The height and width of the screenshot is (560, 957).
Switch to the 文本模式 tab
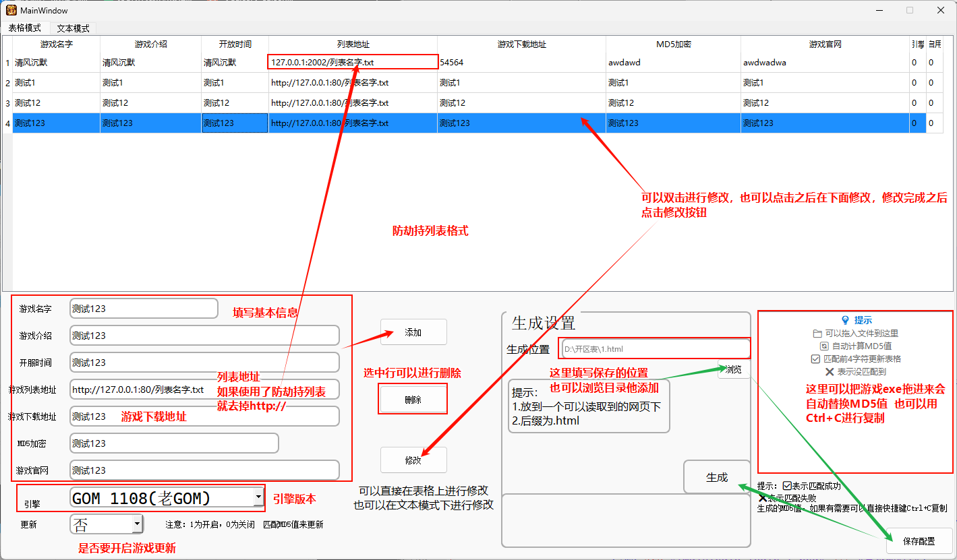(74, 28)
